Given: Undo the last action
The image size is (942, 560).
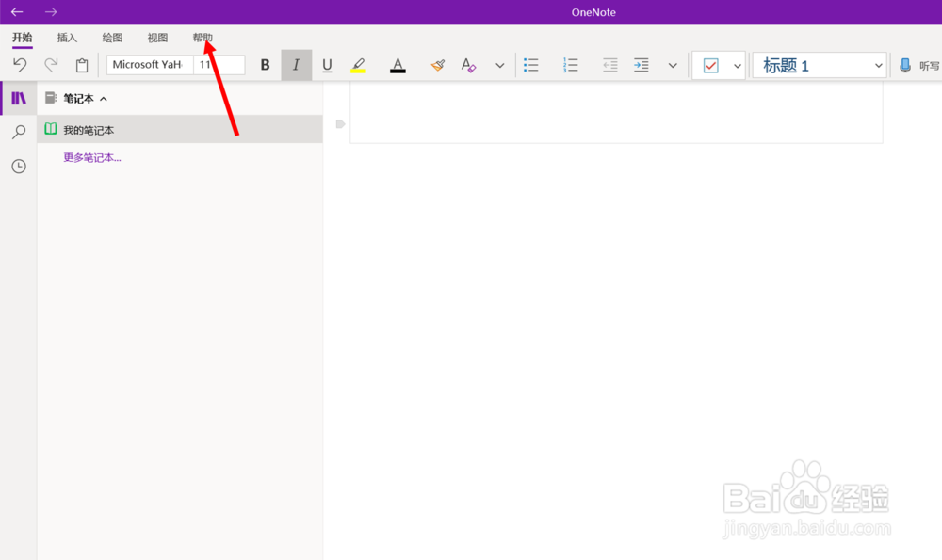Looking at the screenshot, I should click(x=20, y=65).
